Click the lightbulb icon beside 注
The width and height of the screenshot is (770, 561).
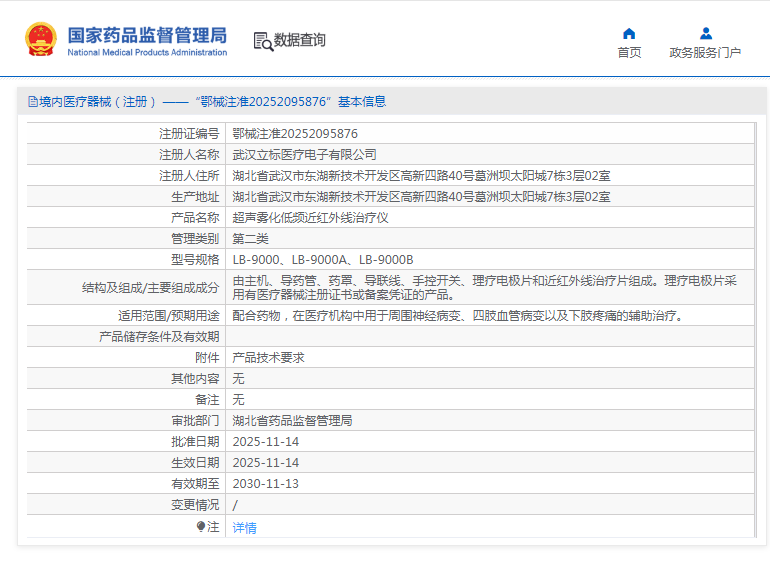click(201, 526)
